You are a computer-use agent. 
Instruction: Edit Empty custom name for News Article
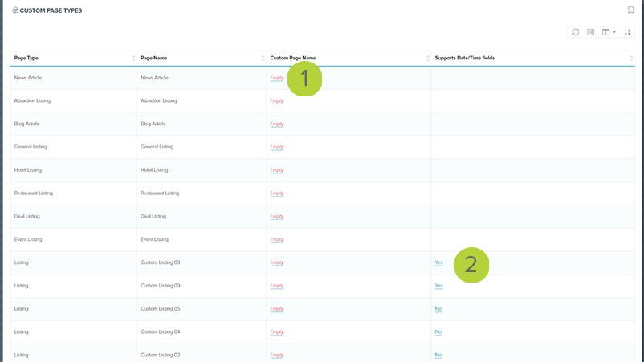[x=276, y=78]
